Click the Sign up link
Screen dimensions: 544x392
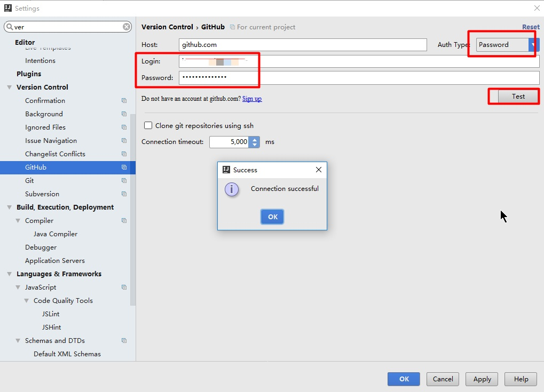pyautogui.click(x=252, y=99)
